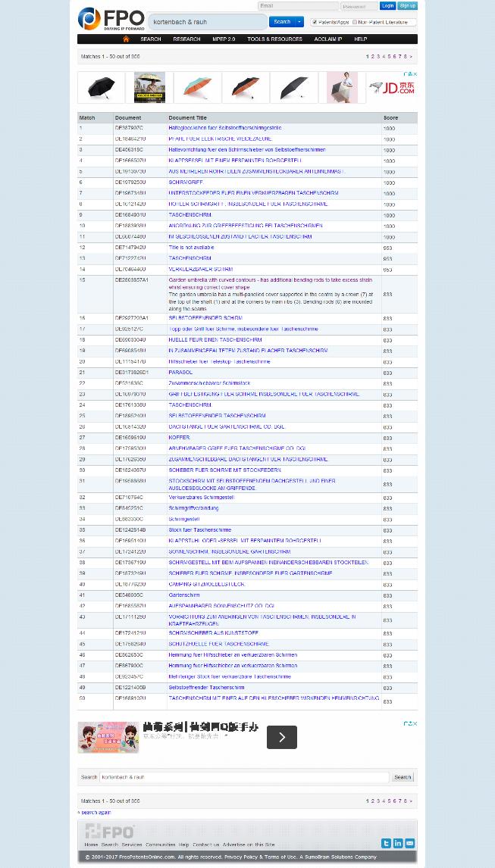Open result 'Stock fuer Taschenschirme'
Image resolution: width=495 pixels, height=868 pixels.
200,530
